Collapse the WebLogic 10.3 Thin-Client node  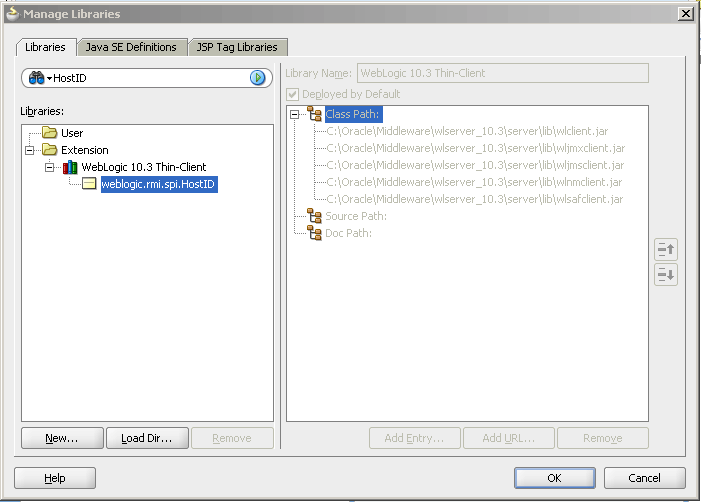pos(50,167)
